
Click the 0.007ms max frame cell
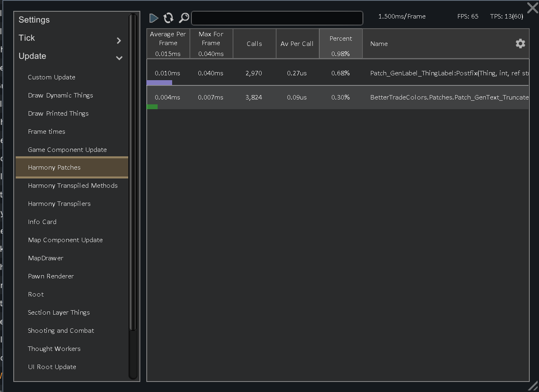(210, 97)
